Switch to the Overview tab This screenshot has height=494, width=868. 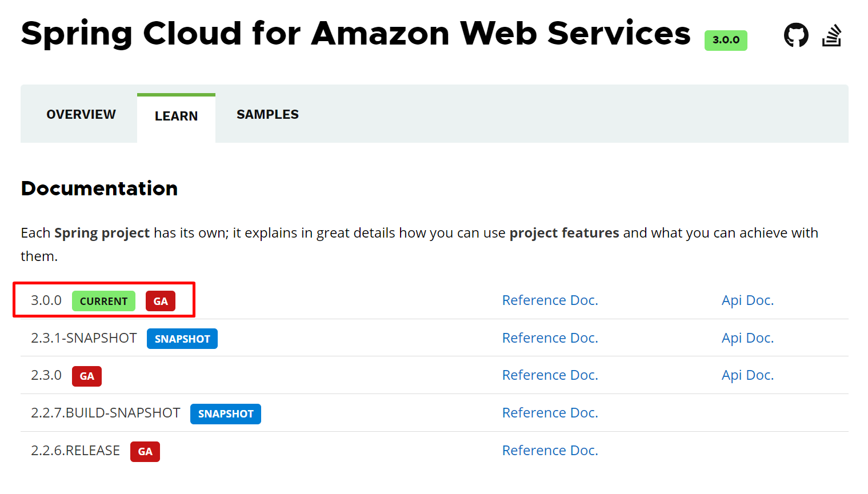[81, 114]
